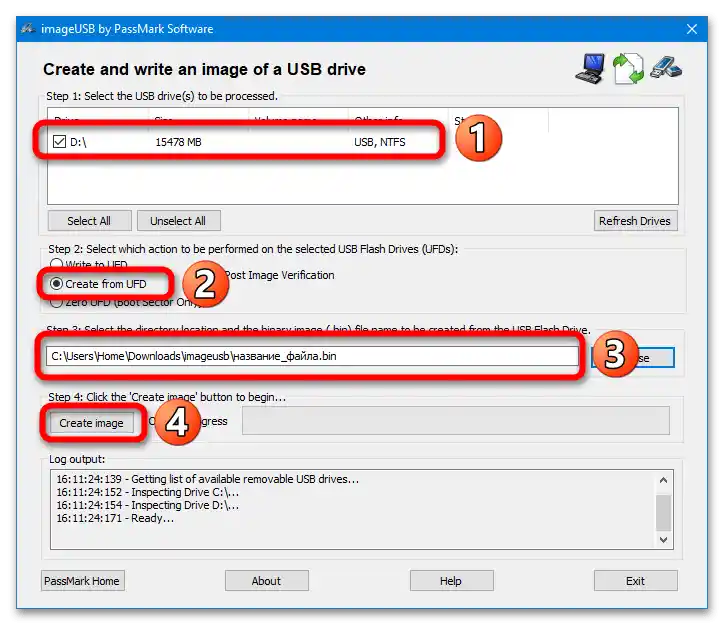Click the imageUSB title bar app icon
This screenshot has width=724, height=625.
click(x=28, y=29)
